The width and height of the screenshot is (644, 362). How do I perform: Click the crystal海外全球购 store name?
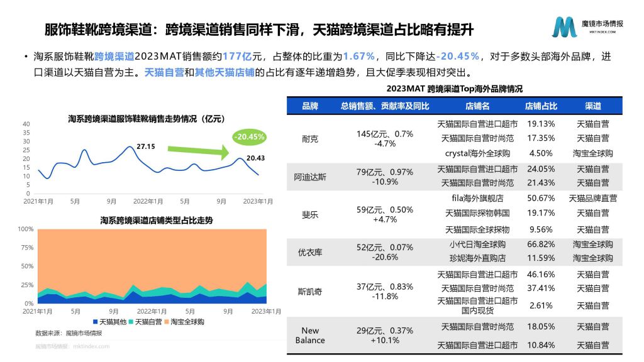pyautogui.click(x=477, y=153)
